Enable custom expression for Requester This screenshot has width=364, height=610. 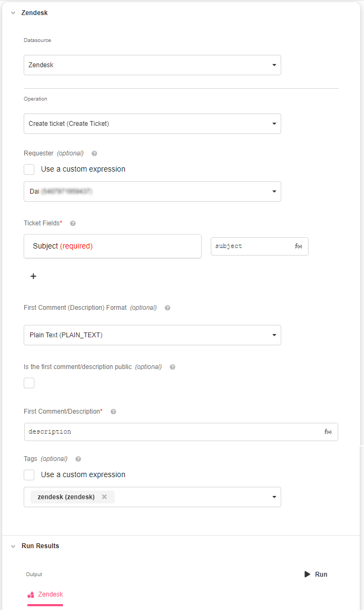[29, 169]
